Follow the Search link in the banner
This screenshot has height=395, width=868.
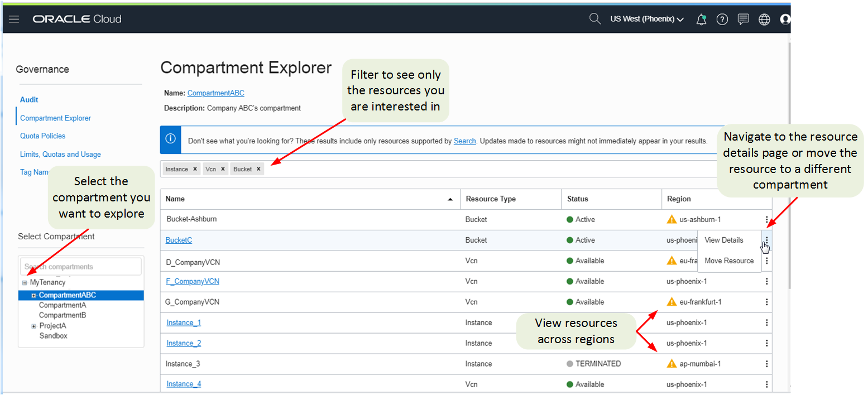pos(464,141)
